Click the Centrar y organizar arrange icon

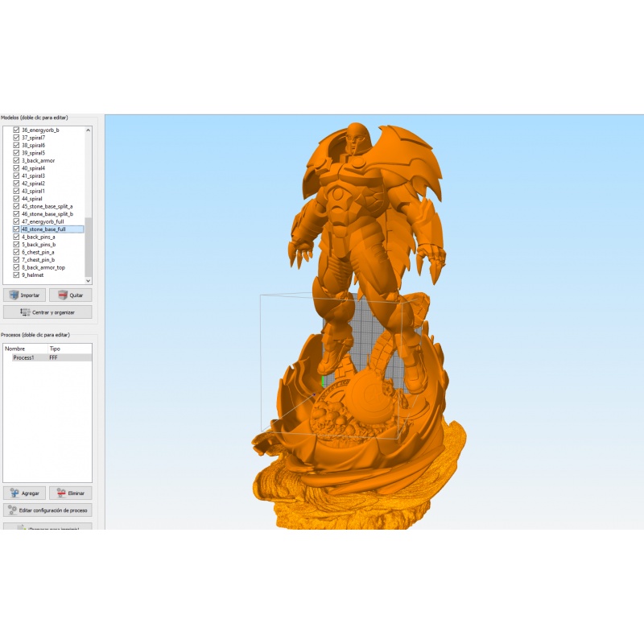point(25,312)
